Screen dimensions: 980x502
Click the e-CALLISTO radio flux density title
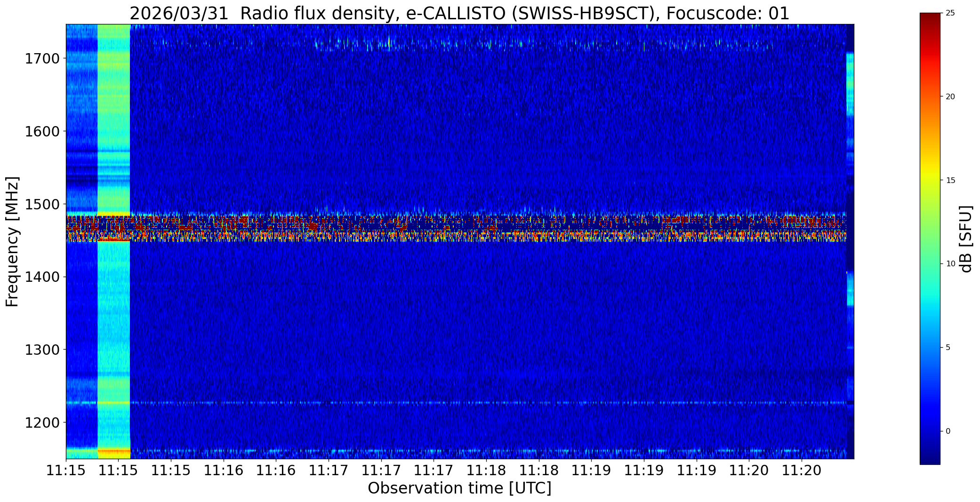point(459,13)
